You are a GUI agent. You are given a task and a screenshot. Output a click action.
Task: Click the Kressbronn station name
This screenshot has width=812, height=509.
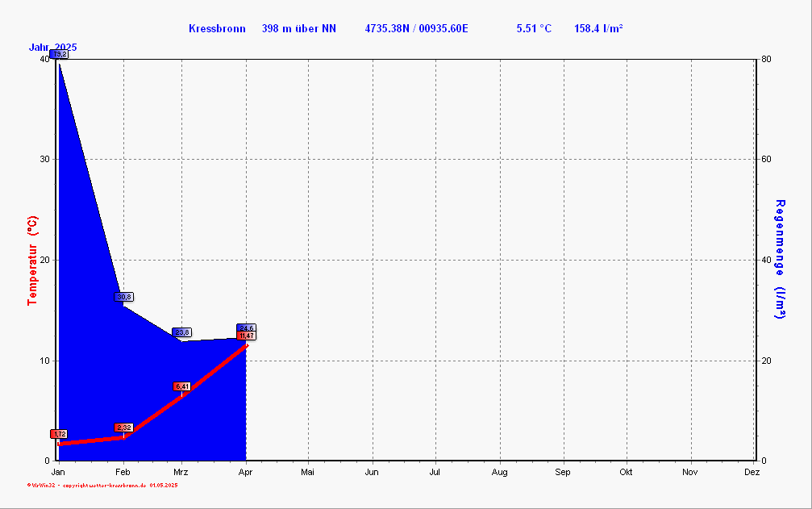(217, 28)
